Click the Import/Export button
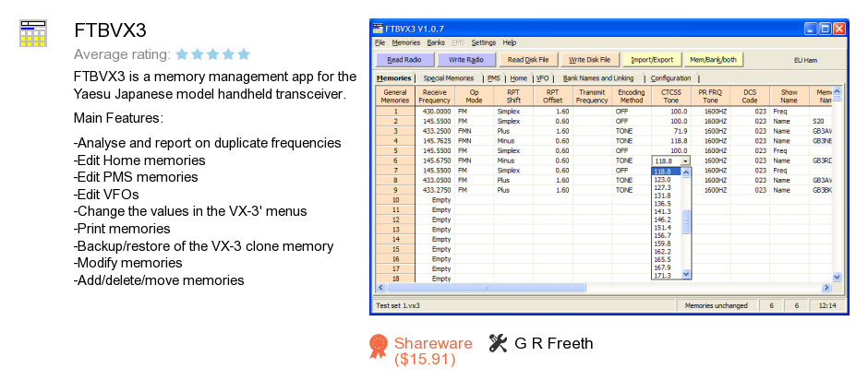 (652, 60)
